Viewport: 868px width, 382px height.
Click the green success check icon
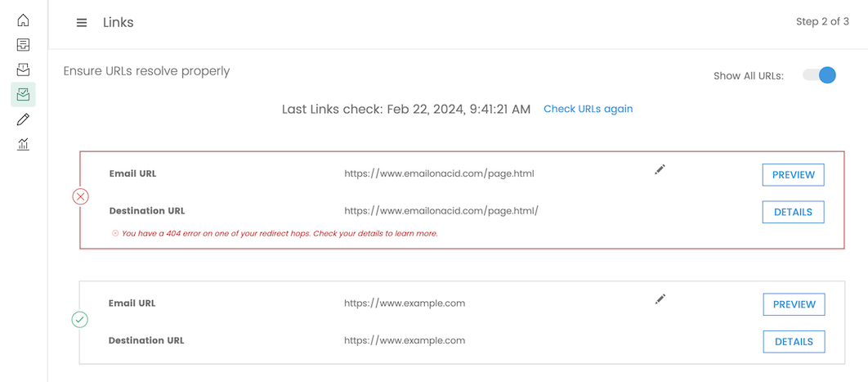point(80,320)
